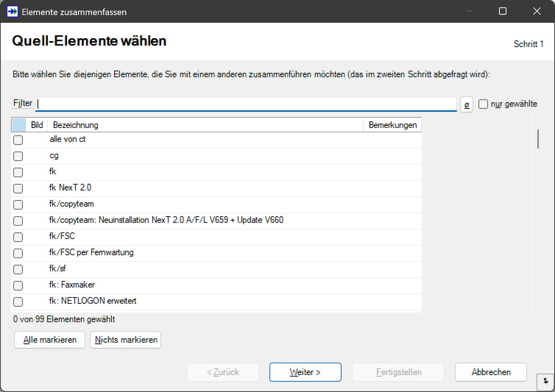
Task: Check the checkbox for "fk: Faxmaker"
Action: click(18, 286)
